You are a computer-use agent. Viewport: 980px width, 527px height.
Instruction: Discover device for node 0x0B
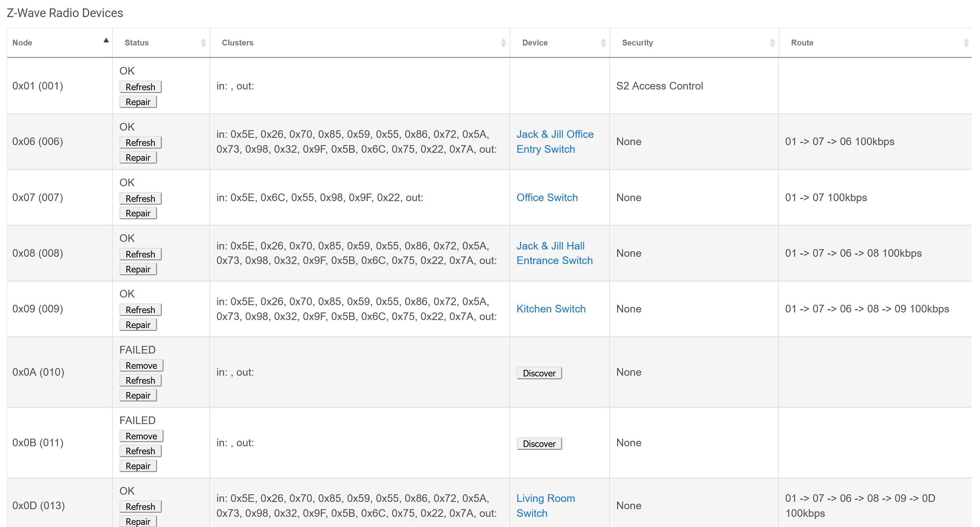click(x=539, y=443)
